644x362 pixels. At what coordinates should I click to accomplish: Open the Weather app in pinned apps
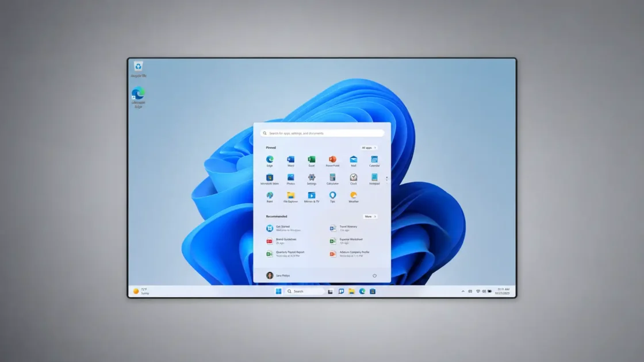[x=353, y=197]
